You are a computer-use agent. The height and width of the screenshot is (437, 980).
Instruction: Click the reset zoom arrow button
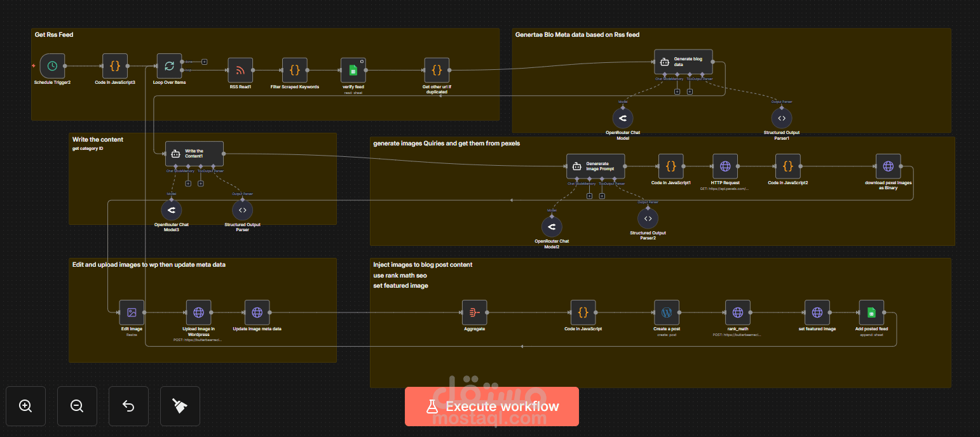click(128, 406)
